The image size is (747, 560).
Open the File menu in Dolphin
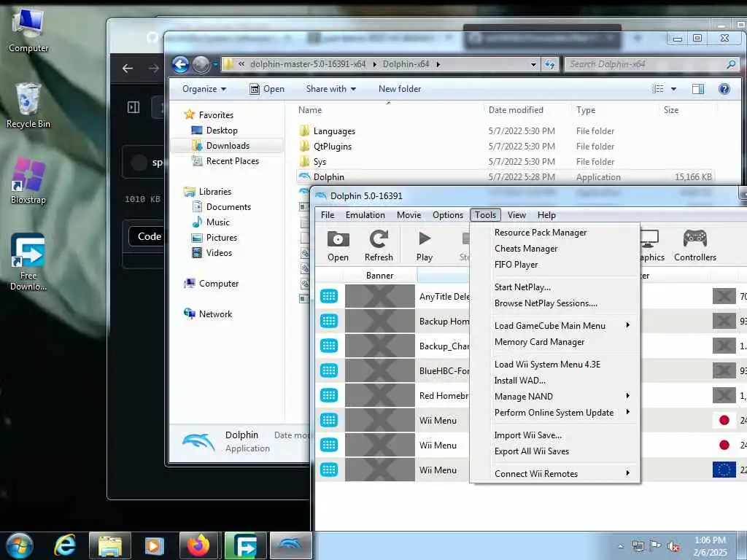click(328, 215)
